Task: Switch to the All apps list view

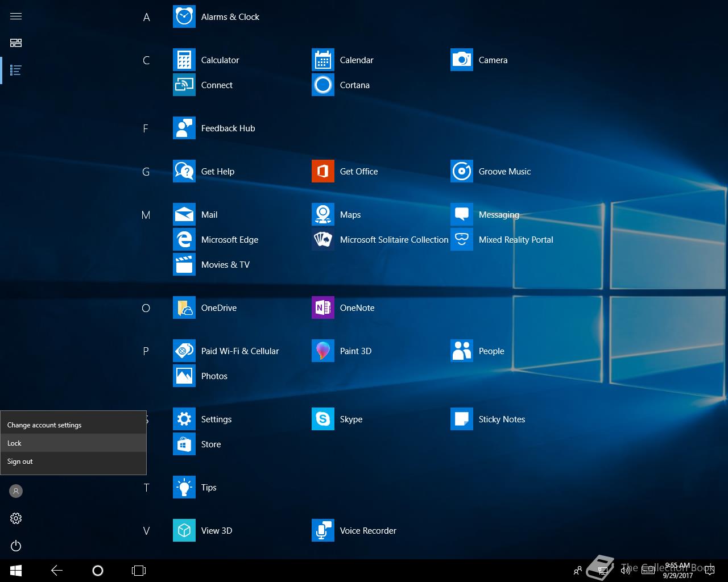Action: [16, 70]
